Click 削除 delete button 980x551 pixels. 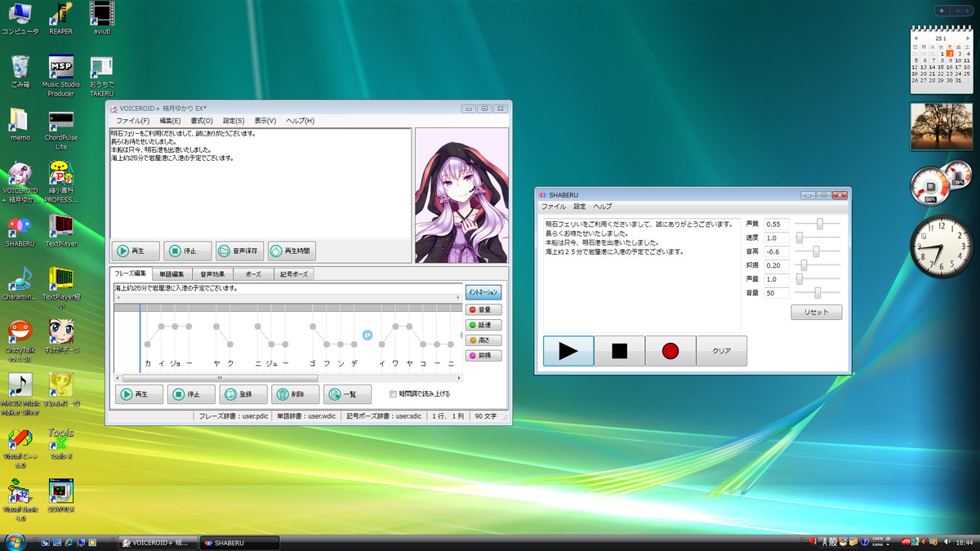click(295, 394)
